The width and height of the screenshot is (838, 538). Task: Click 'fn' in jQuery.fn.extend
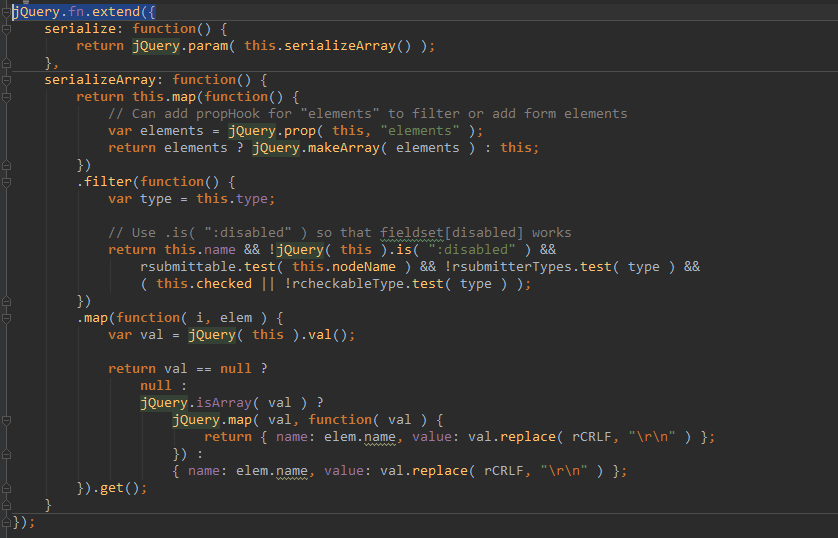(76, 12)
